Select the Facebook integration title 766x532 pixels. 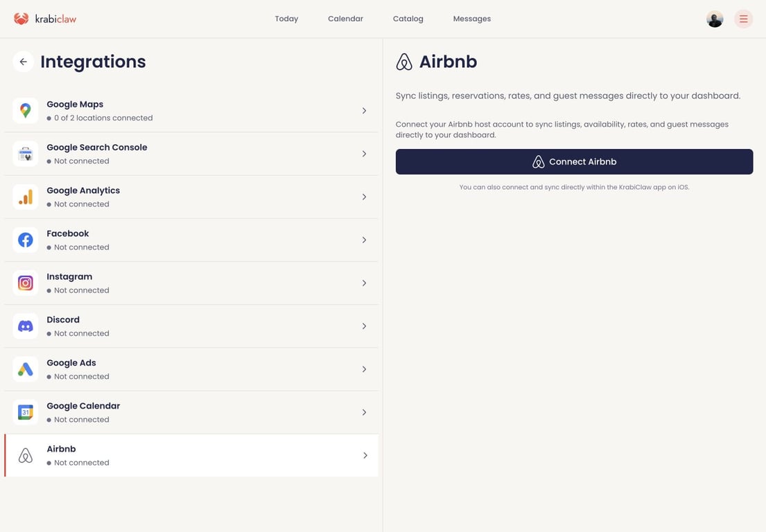pyautogui.click(x=67, y=233)
